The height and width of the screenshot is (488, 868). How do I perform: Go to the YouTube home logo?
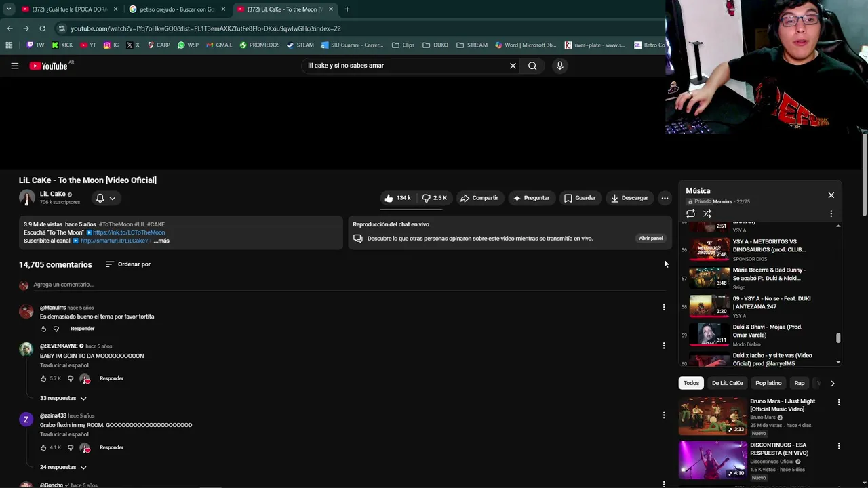pos(49,66)
